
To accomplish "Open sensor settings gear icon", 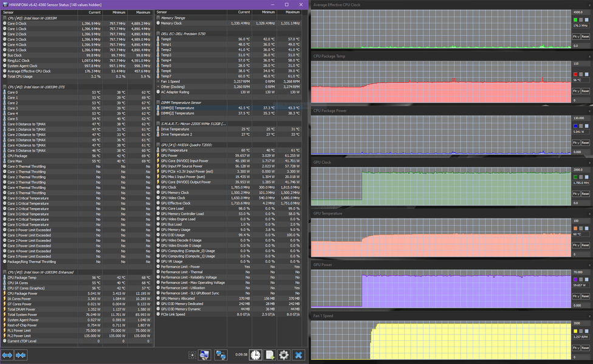I will (x=283, y=355).
